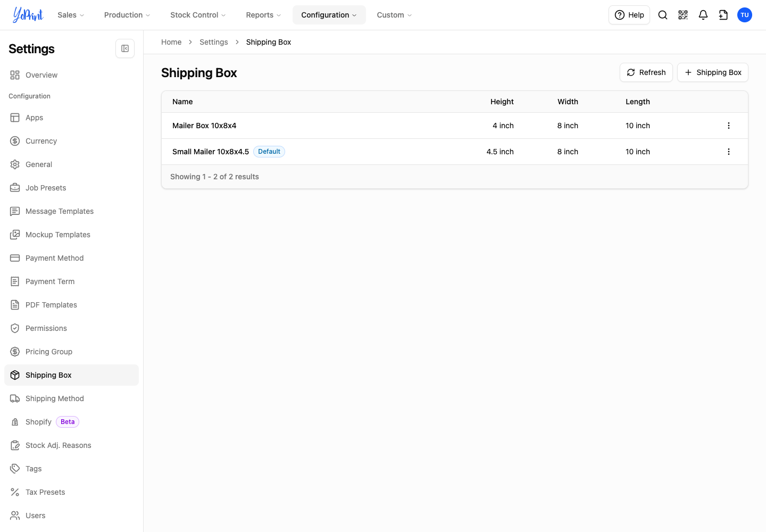Screen dimensions: 766x532
Task: Click the document export icon in header
Action: pos(723,15)
